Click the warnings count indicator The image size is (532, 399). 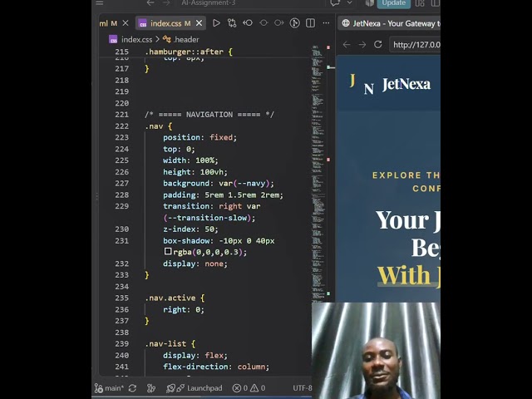point(258,388)
